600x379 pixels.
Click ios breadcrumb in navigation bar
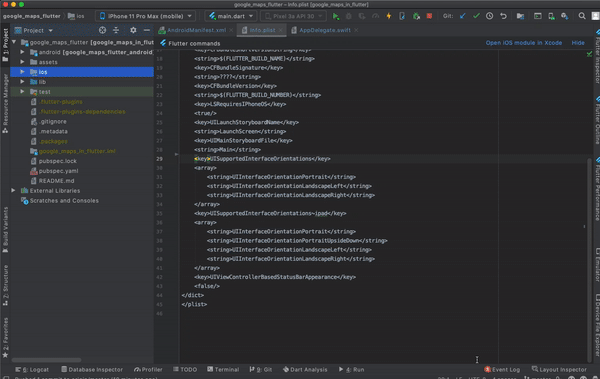[76, 16]
